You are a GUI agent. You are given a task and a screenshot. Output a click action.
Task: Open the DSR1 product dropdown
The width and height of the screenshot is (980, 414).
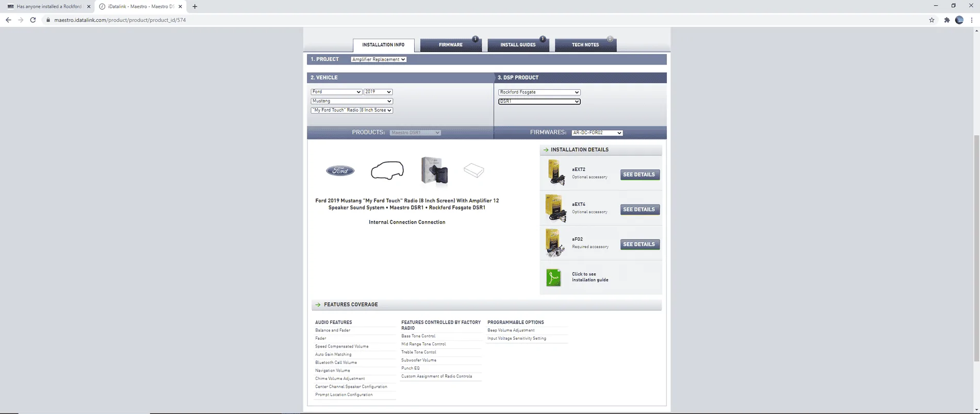point(539,102)
